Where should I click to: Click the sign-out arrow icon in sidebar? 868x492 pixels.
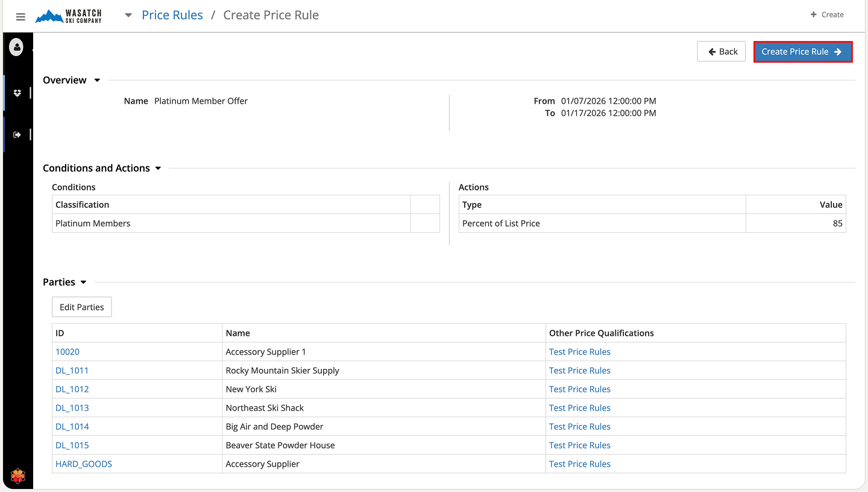point(17,134)
